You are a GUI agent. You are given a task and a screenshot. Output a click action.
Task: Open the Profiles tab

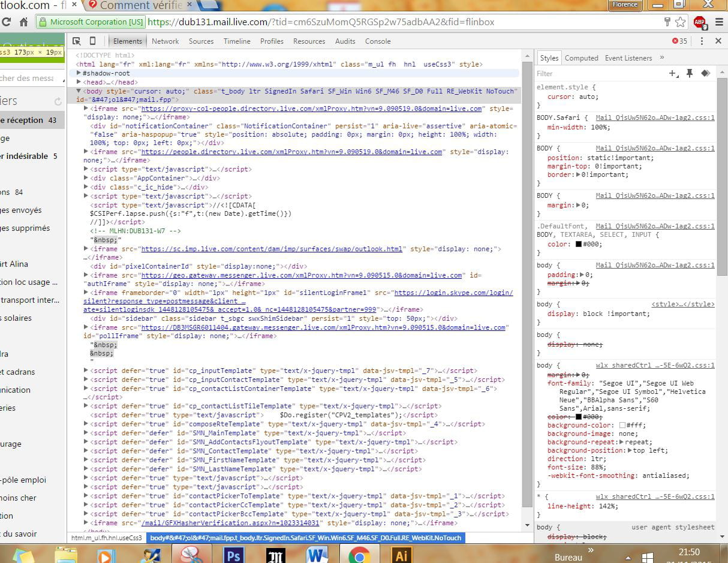tap(272, 41)
